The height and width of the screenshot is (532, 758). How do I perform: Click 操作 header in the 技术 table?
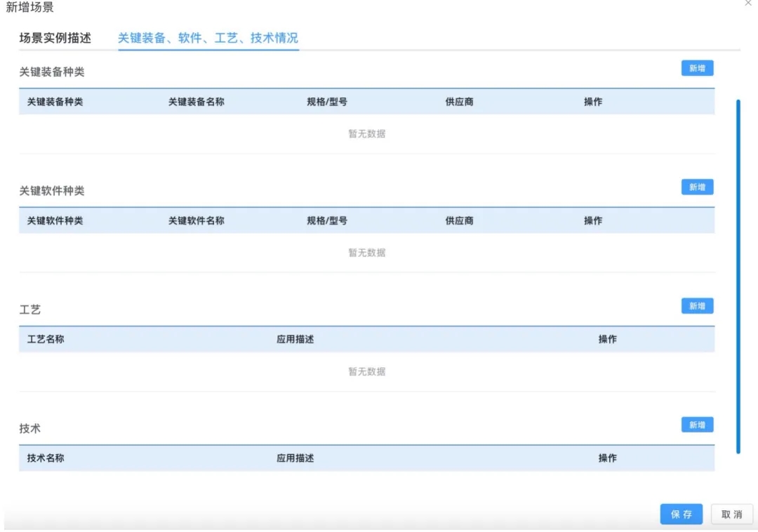pos(607,458)
